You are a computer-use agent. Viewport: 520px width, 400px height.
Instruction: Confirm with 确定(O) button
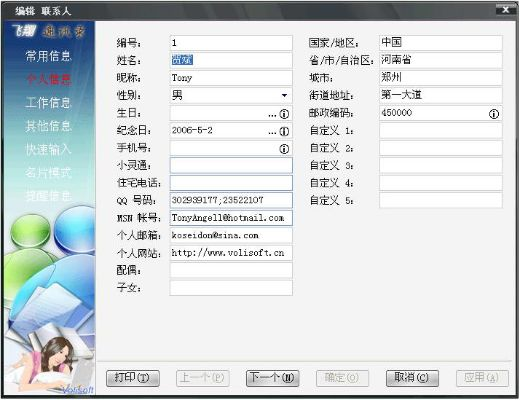[x=342, y=378]
